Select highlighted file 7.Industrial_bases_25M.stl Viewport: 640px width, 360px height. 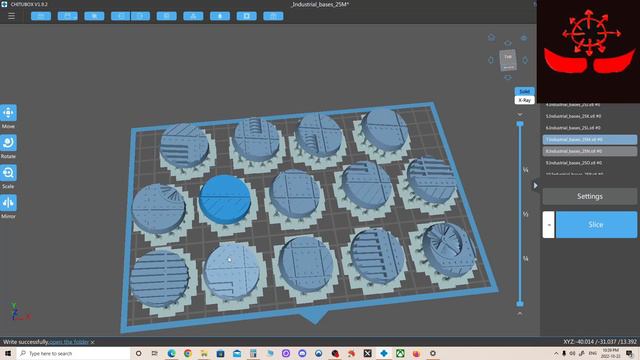tap(589, 140)
